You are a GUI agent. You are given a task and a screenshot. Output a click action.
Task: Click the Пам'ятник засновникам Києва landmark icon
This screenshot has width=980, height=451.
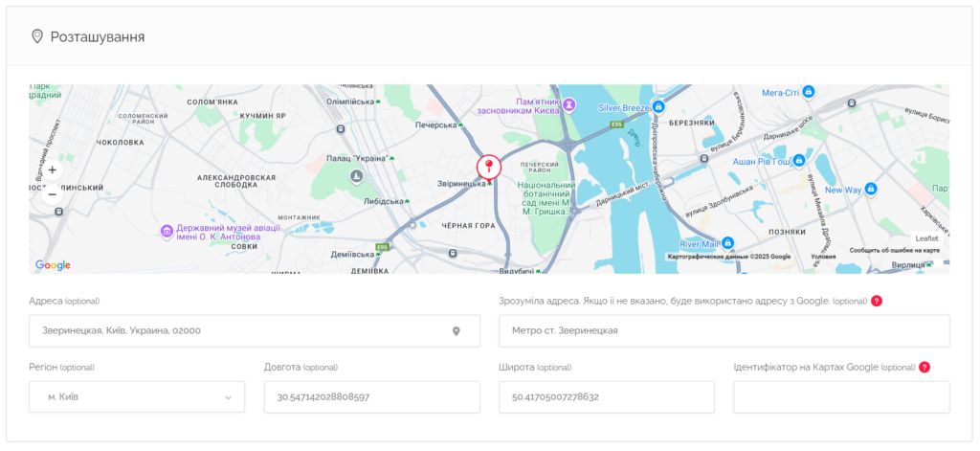point(568,105)
